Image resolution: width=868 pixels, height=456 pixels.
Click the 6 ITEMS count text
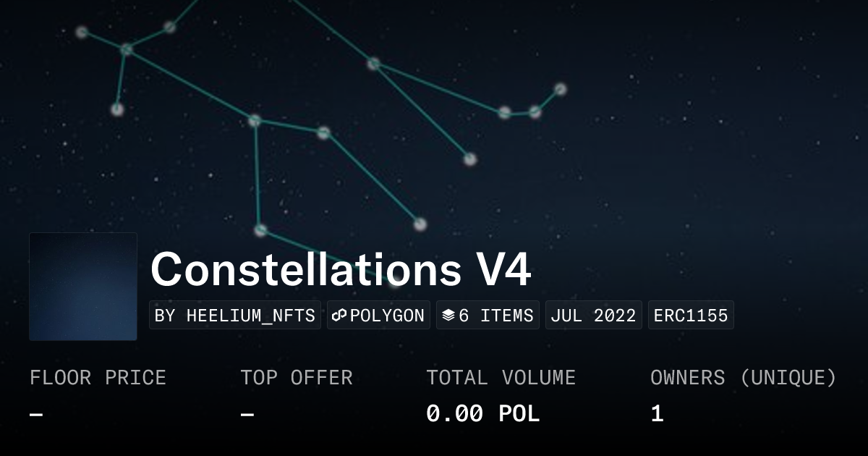[496, 316]
